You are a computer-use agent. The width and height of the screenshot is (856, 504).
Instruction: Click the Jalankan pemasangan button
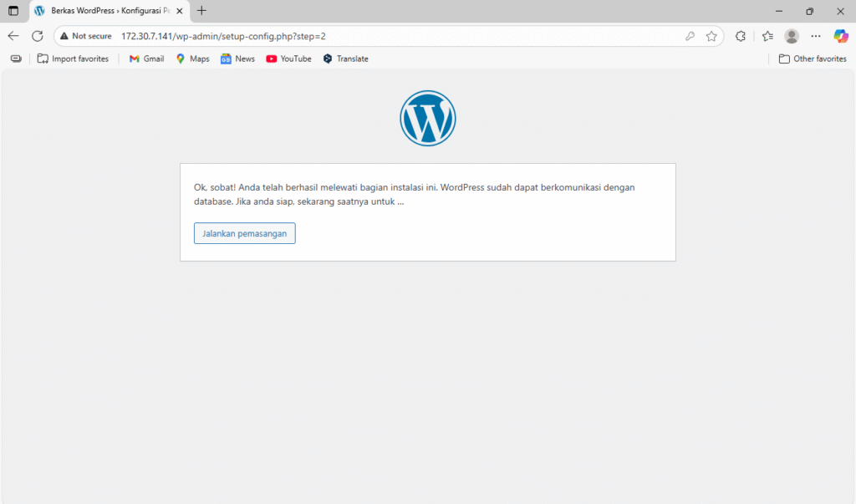(x=245, y=233)
